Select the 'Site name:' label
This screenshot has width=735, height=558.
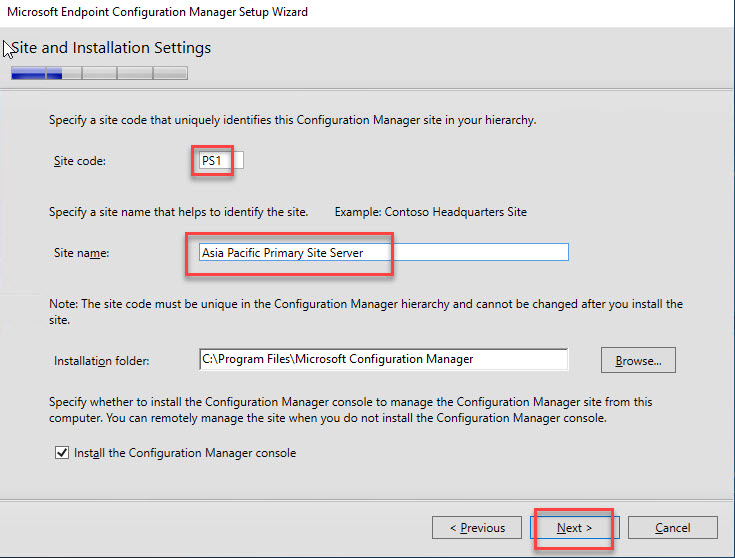81,253
